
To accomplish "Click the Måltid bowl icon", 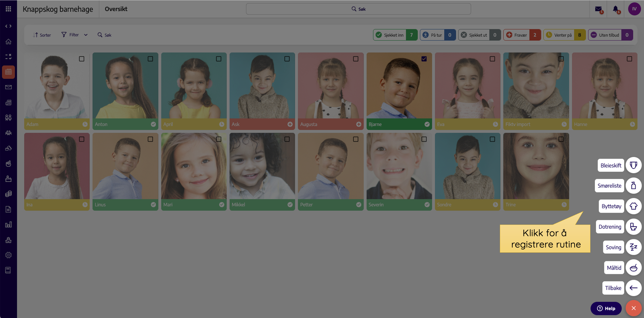I will pos(634,268).
